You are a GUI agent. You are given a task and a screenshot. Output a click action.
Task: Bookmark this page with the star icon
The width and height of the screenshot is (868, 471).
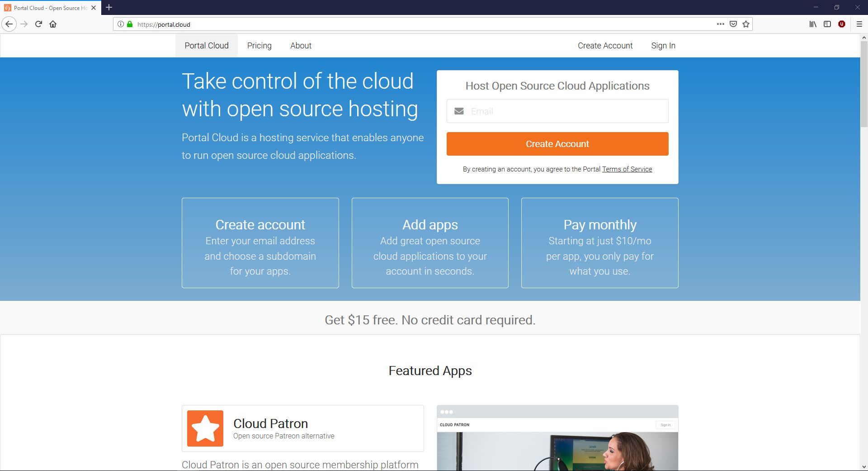(x=746, y=24)
